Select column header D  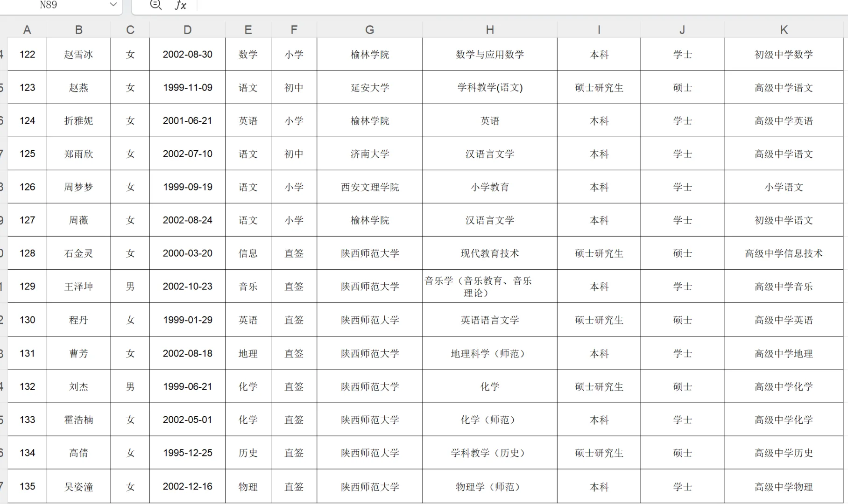click(x=187, y=29)
